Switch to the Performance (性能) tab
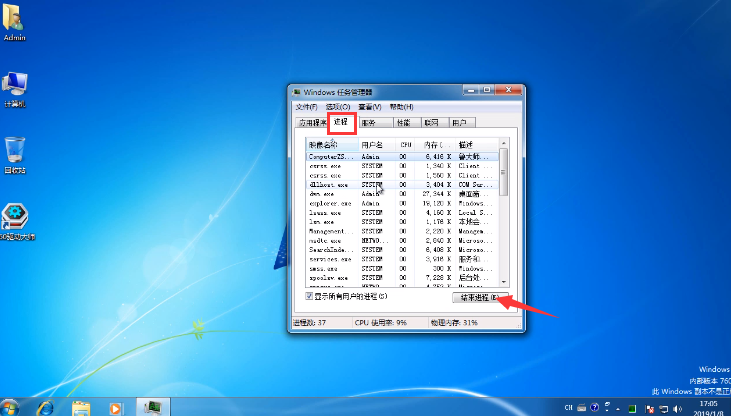This screenshot has height=416, width=731. coord(402,123)
